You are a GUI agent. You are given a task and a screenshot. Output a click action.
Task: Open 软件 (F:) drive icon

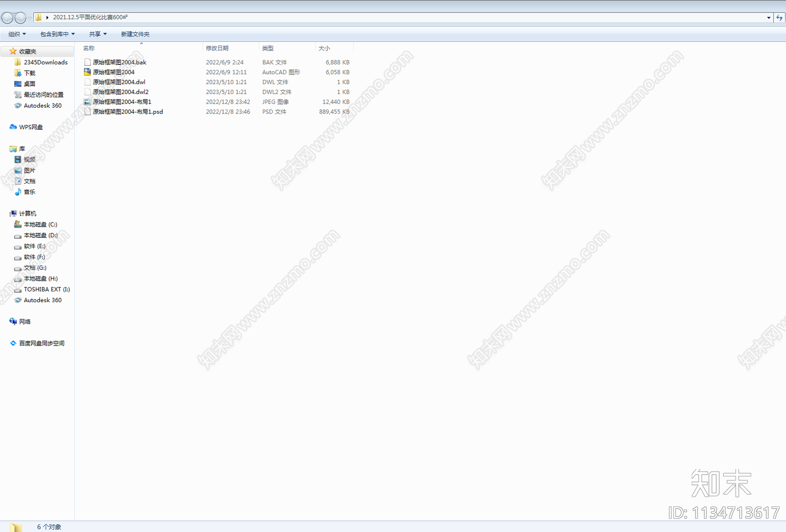(x=18, y=257)
